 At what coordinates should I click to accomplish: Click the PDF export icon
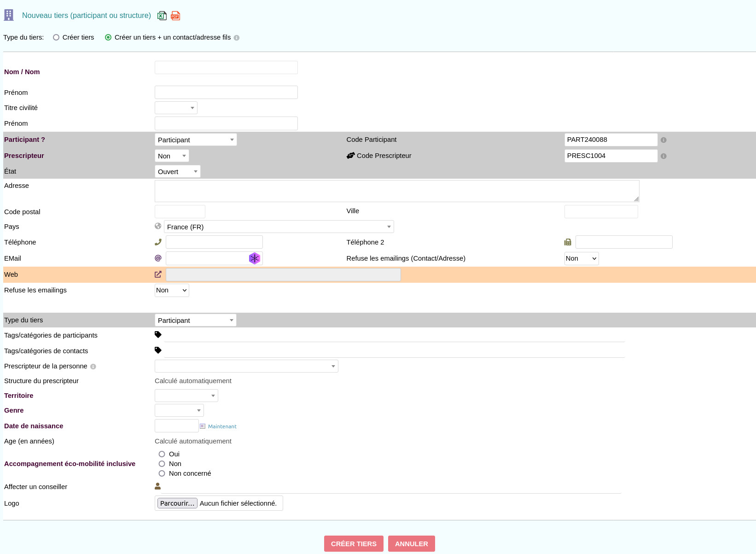point(175,16)
